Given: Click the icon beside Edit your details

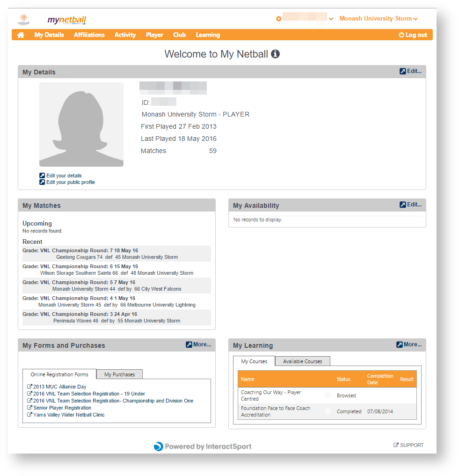Looking at the screenshot, I should tap(42, 176).
